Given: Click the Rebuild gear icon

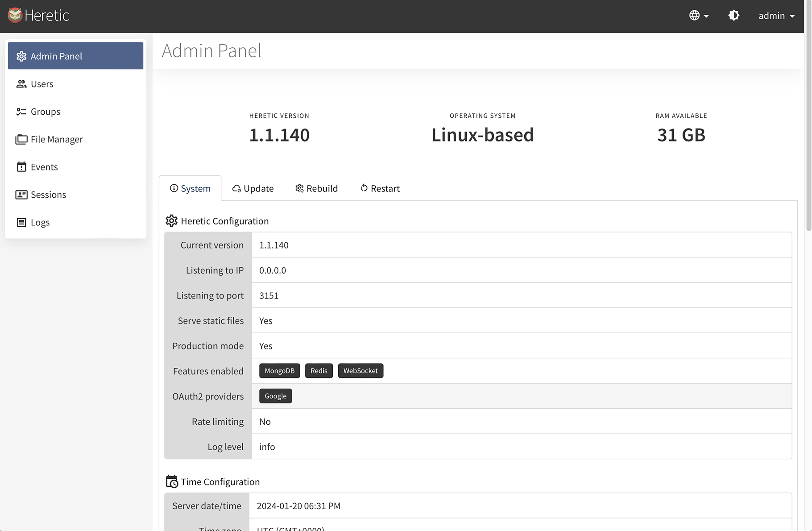Looking at the screenshot, I should click(x=299, y=188).
